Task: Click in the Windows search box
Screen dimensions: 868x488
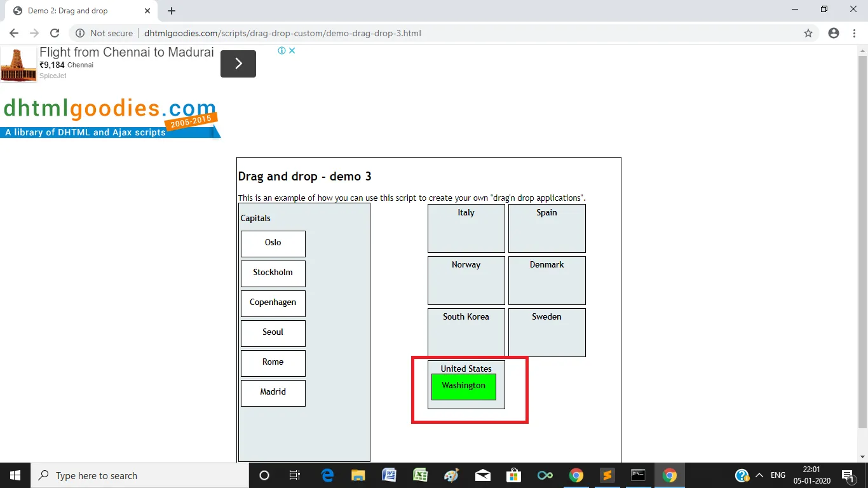Action: click(140, 475)
